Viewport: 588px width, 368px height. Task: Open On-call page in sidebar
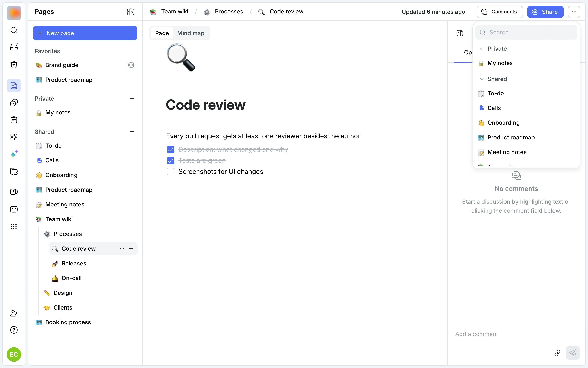[93, 278]
